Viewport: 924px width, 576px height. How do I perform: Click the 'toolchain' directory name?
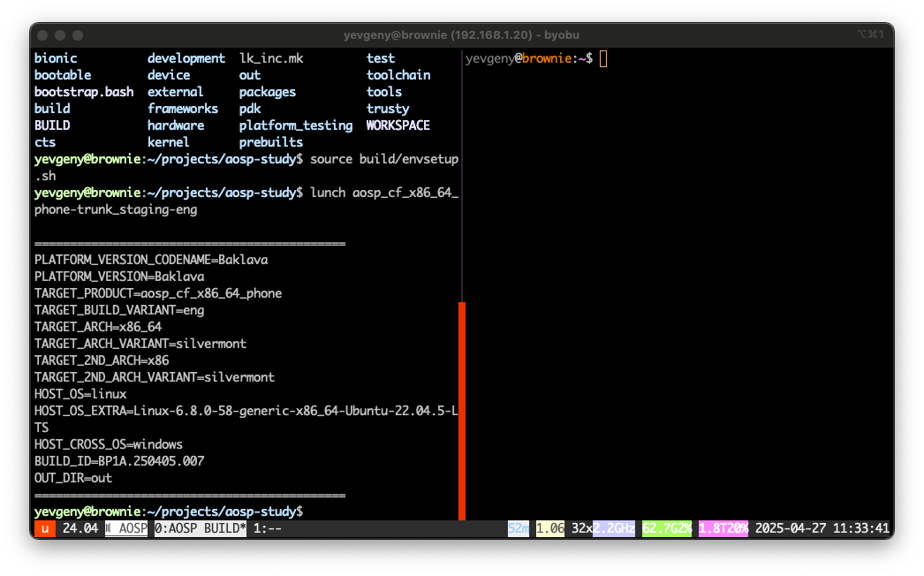[398, 75]
